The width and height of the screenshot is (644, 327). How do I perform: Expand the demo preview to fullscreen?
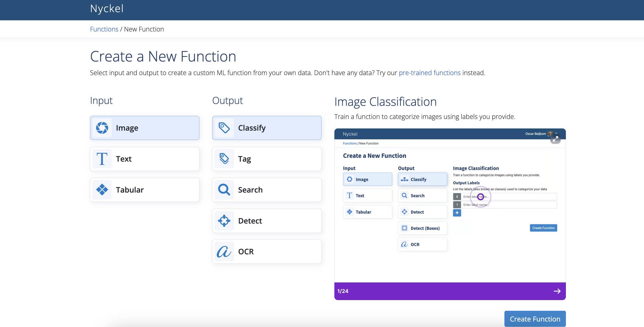click(555, 139)
